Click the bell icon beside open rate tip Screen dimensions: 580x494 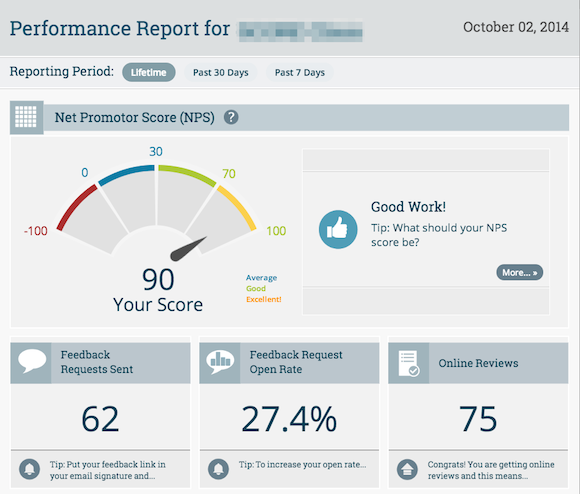pyautogui.click(x=218, y=469)
